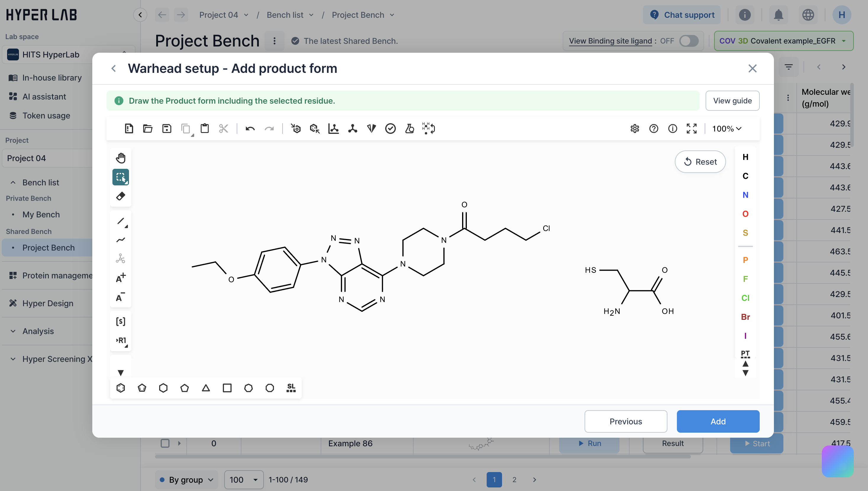The height and width of the screenshot is (491, 868).
Task: Go to page 2 in pagination
Action: point(514,479)
